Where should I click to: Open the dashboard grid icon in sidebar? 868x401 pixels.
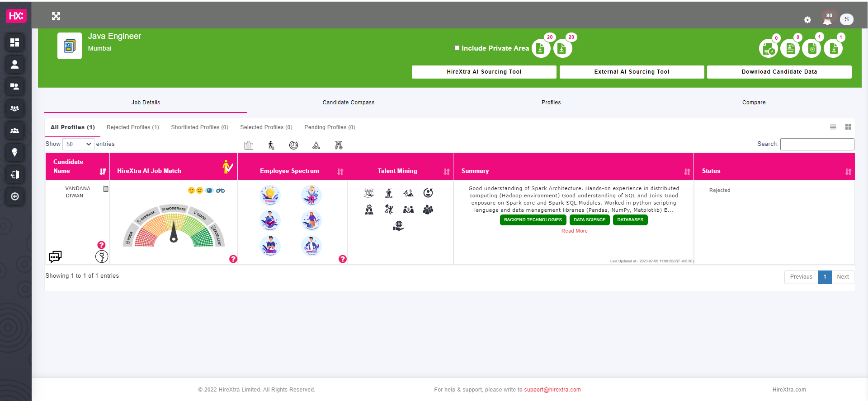pyautogui.click(x=14, y=42)
